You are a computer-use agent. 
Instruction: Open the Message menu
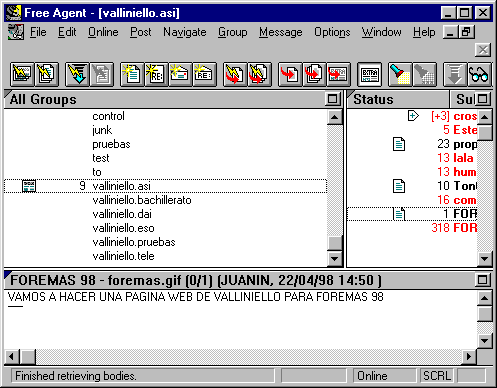click(x=281, y=32)
